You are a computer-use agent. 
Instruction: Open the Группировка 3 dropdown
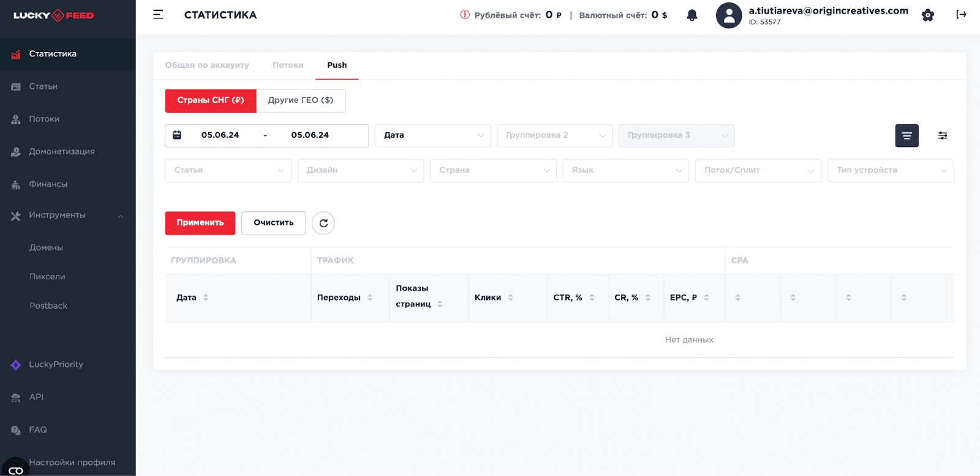click(x=676, y=135)
